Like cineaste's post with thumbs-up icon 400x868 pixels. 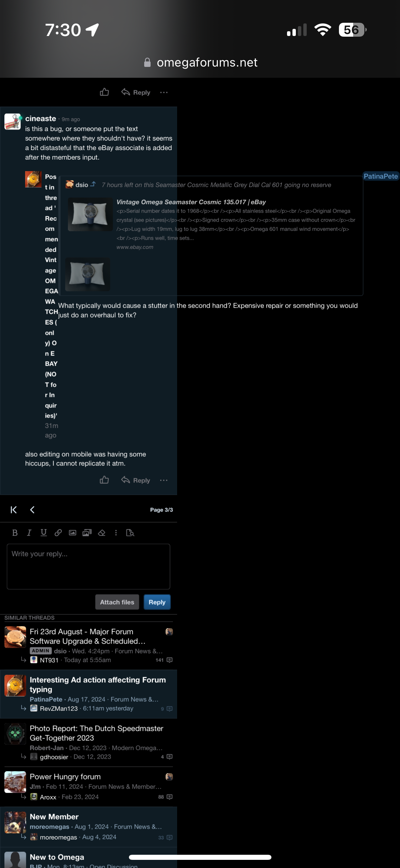pyautogui.click(x=104, y=480)
